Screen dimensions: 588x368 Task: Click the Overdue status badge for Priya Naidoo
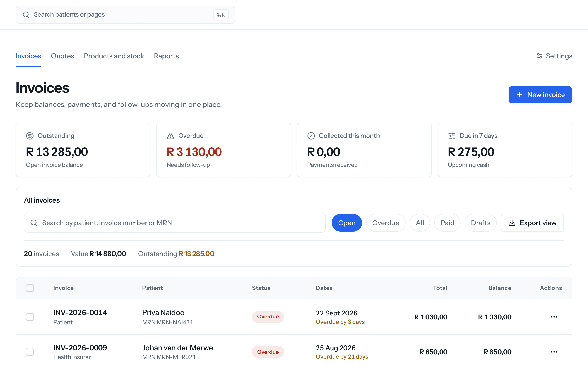point(268,317)
